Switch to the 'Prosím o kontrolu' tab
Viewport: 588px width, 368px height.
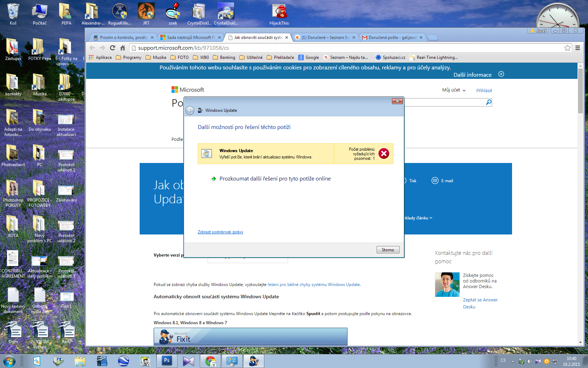click(123, 38)
